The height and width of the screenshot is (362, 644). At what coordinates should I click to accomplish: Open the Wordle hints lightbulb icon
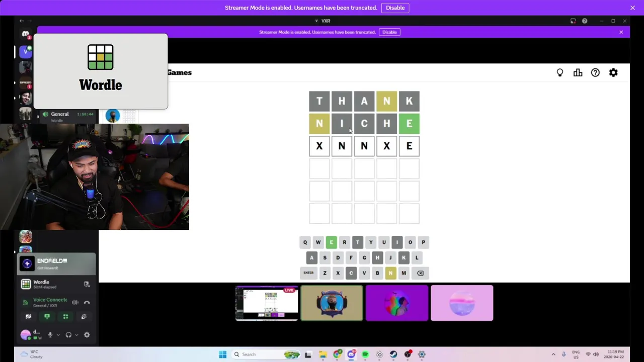coord(560,72)
